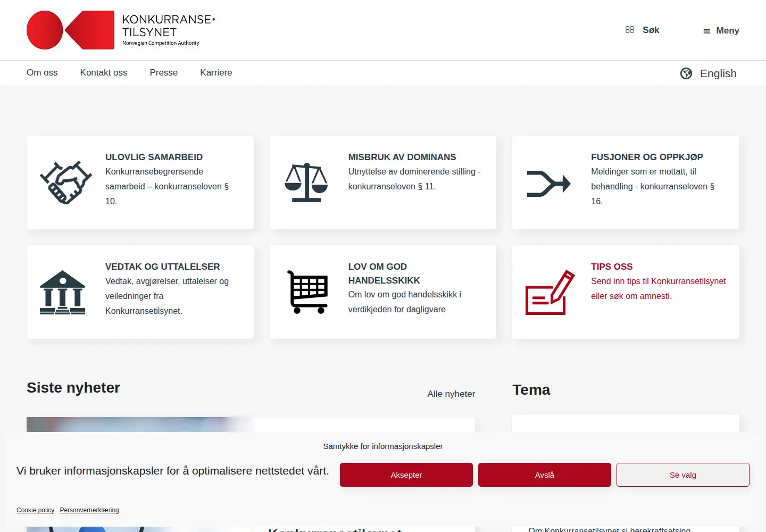This screenshot has width=766, height=532.
Task: Open VEDTAK OG UTTALELSER heading
Action: click(x=162, y=267)
